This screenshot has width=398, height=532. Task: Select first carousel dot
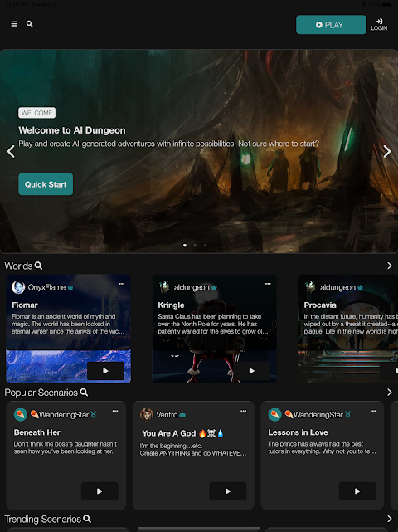click(x=185, y=245)
